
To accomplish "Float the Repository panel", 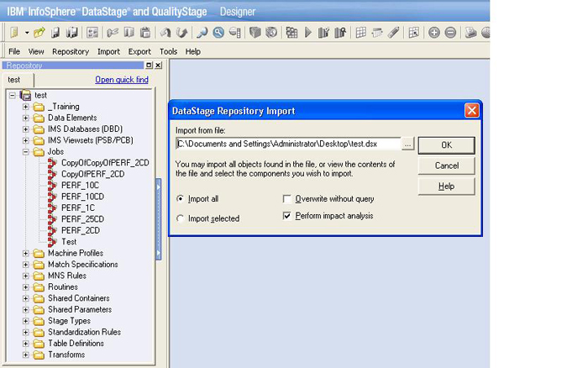I will pos(149,65).
